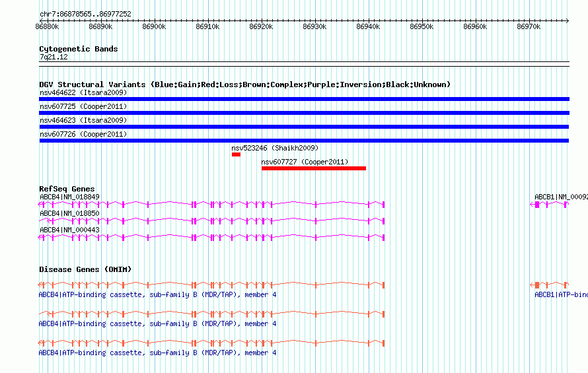Select the orange ABCB1 OMIM gene model

pyautogui.click(x=550, y=285)
